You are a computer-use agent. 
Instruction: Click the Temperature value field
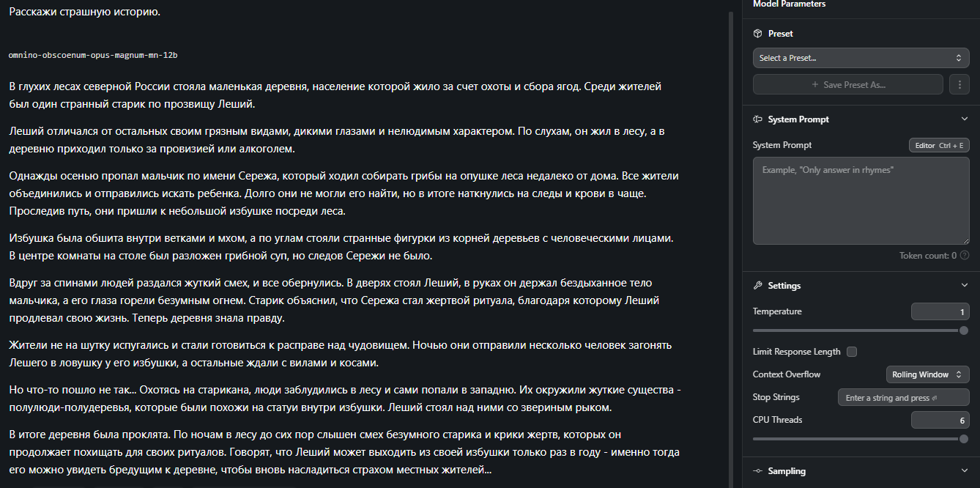point(940,312)
